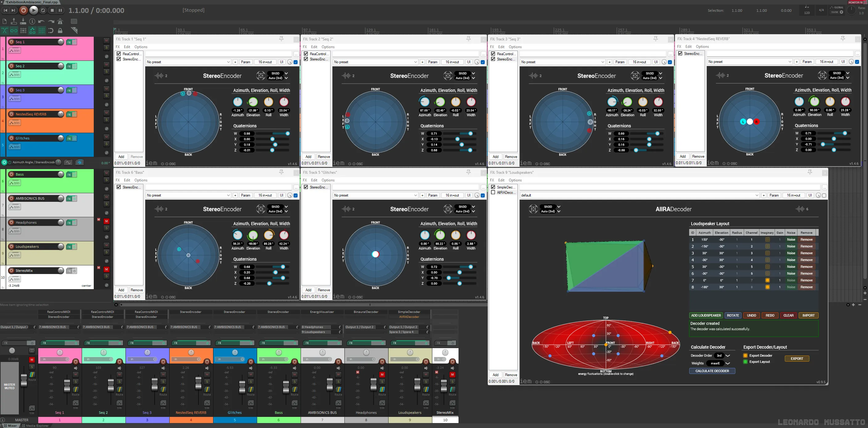Toggle the Export Decoder checkbox in AllRADecoder

[x=745, y=355]
